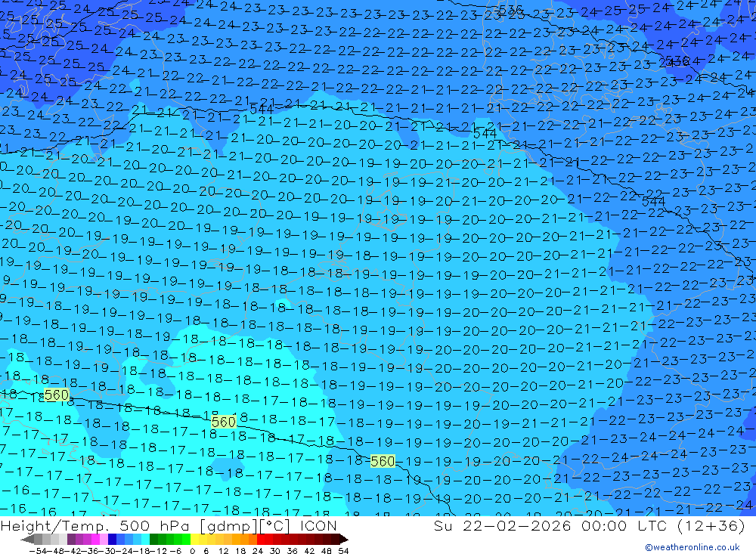The width and height of the screenshot is (756, 554).
Task: Click the rightmost 544 contour label
Action: click(653, 201)
